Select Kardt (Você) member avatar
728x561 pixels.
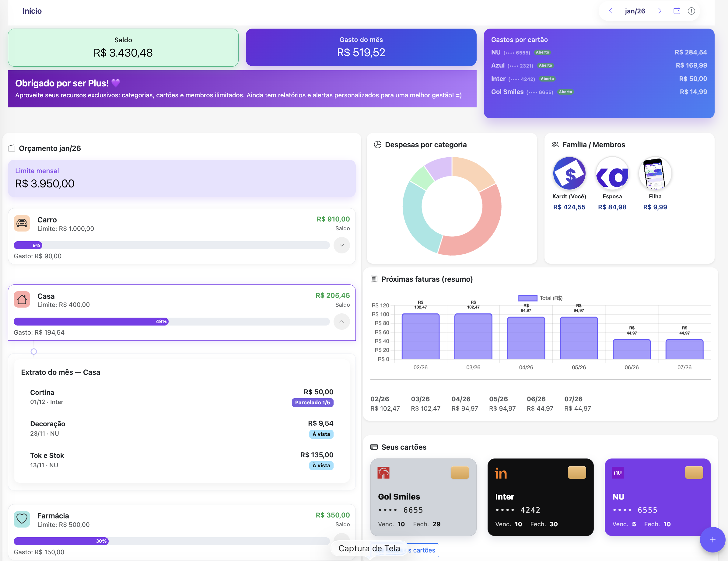tap(569, 173)
